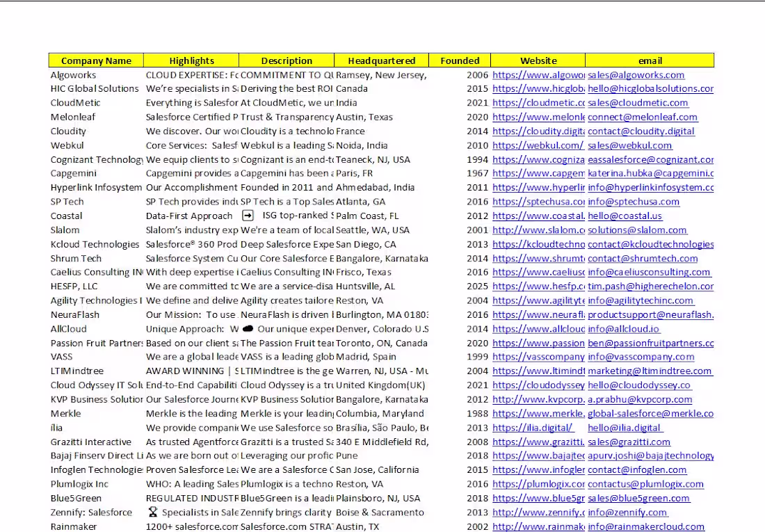Select the Noida, India headquarters cell
The image size is (765, 532).
382,145
